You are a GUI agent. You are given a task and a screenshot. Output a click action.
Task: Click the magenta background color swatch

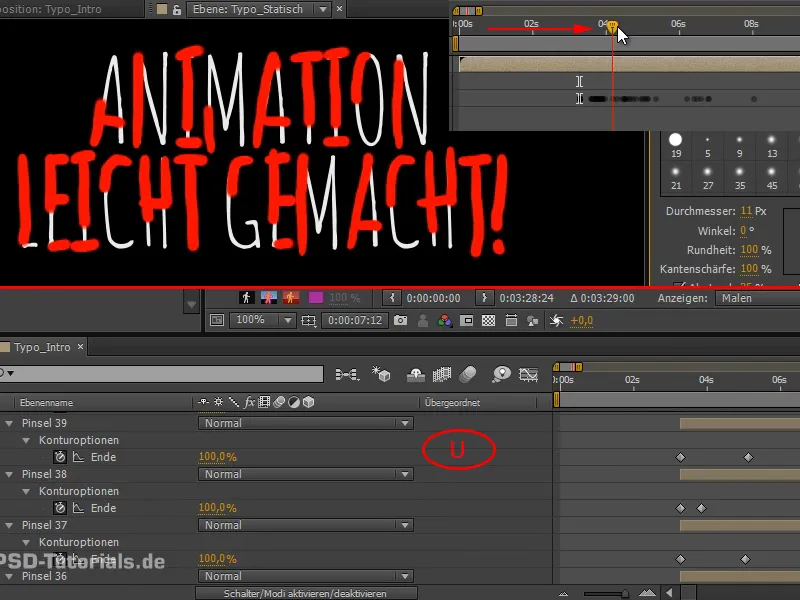[317, 296]
